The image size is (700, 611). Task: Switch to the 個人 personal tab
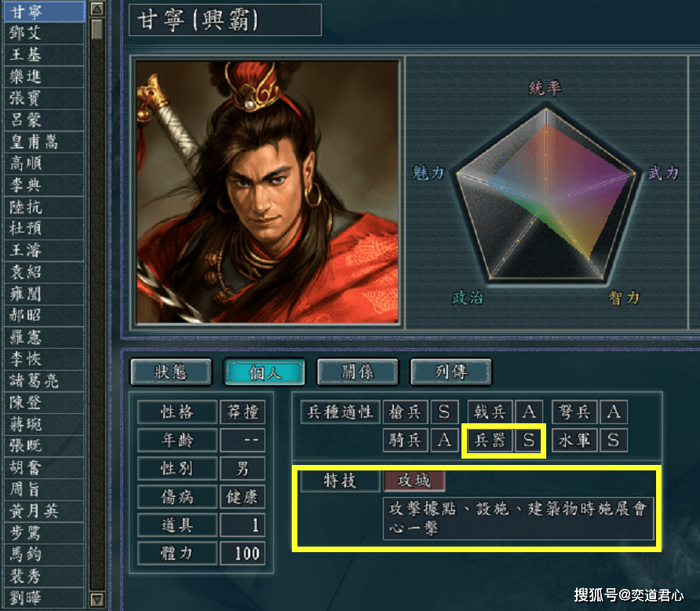tap(264, 372)
